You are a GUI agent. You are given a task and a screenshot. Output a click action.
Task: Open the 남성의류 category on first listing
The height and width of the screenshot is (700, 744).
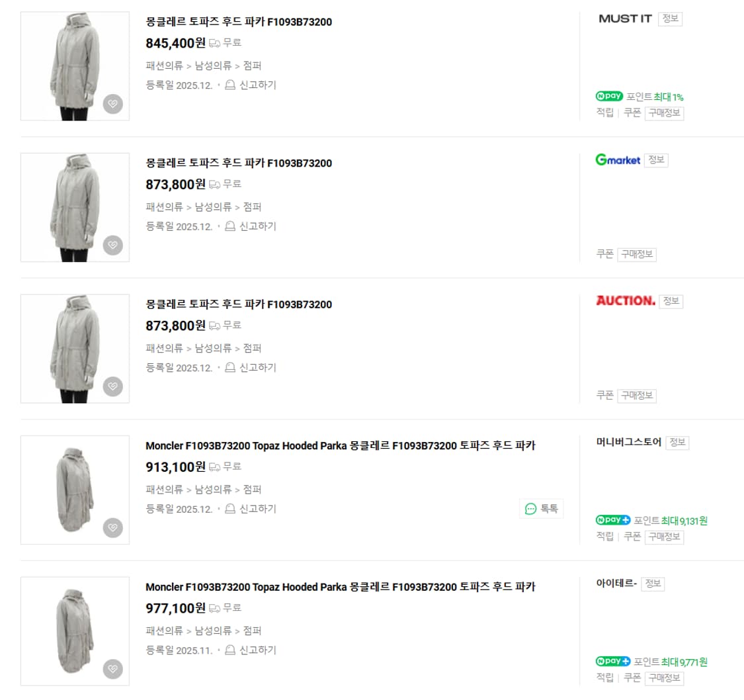213,66
